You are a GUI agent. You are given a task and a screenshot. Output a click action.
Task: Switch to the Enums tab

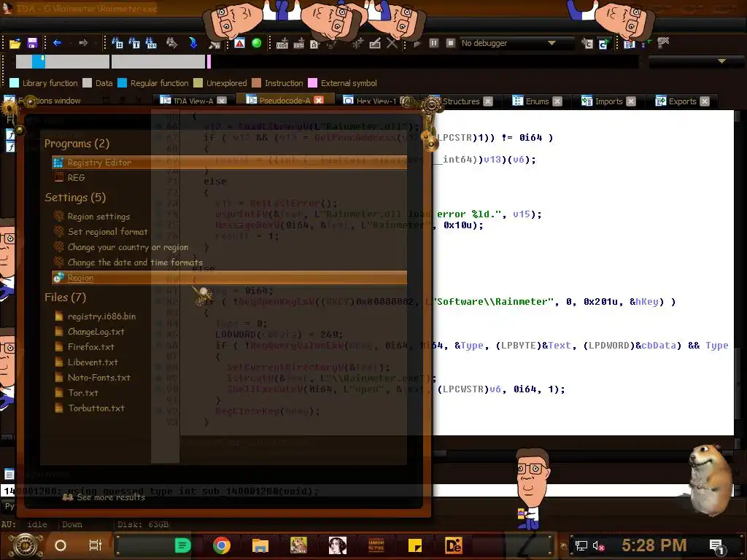point(537,101)
